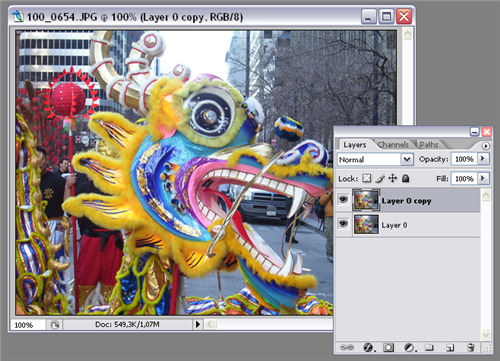The width and height of the screenshot is (500, 361).
Task: Click document scrollbar up arrow
Action: coord(407,34)
